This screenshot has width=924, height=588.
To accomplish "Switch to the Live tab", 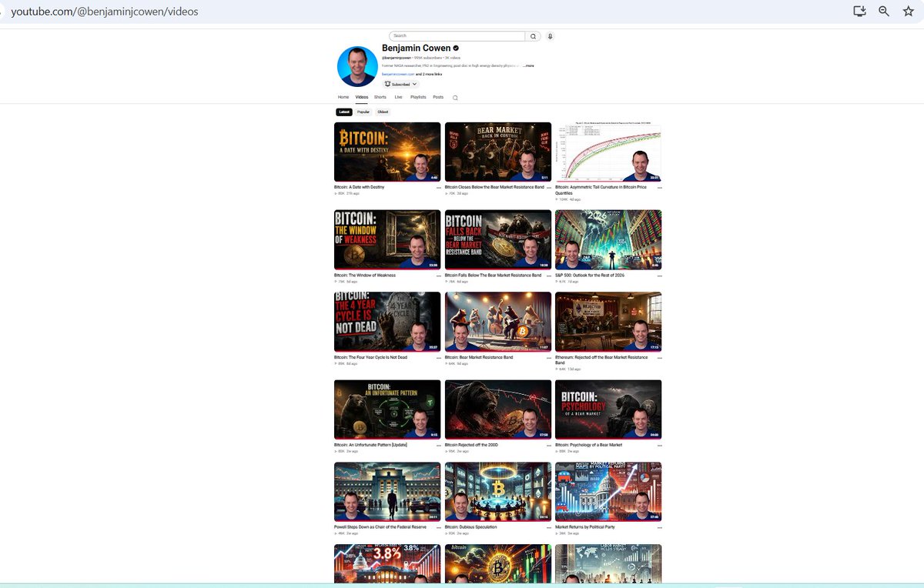I will point(398,98).
